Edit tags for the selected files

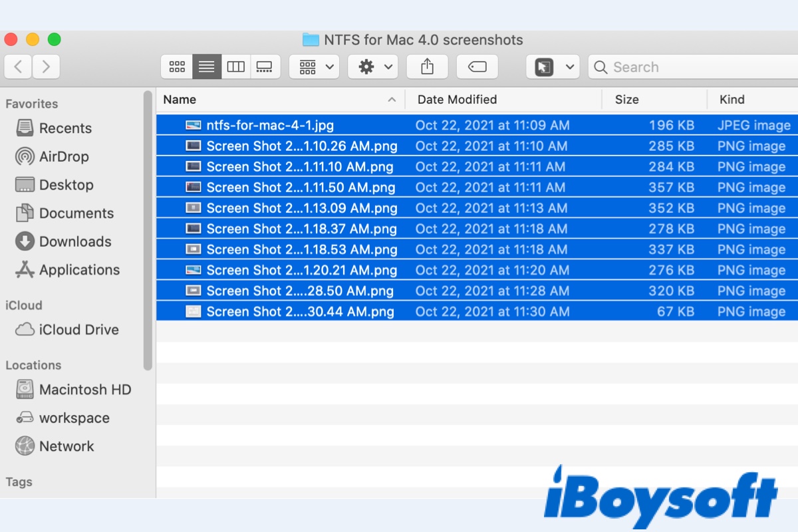tap(477, 66)
